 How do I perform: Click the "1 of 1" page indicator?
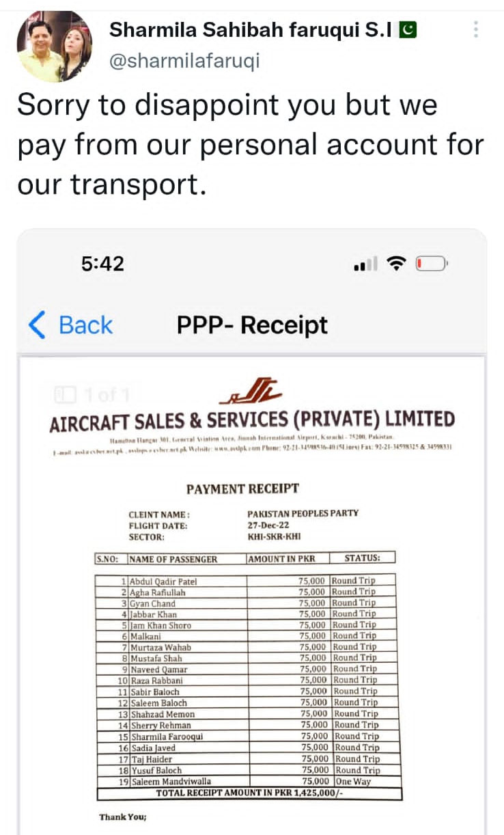[93, 394]
